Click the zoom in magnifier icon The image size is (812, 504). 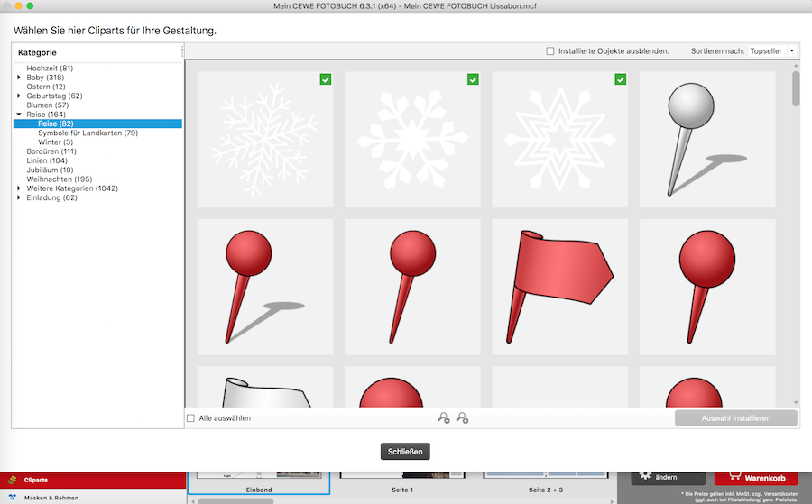462,417
